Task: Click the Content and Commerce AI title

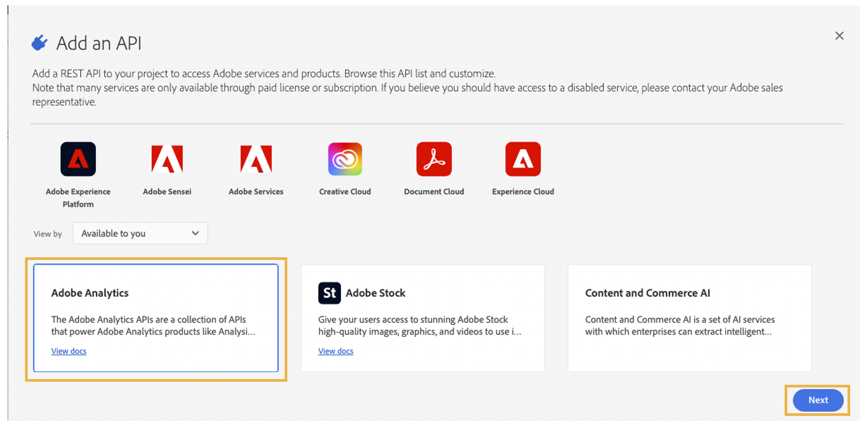Action: click(x=647, y=293)
